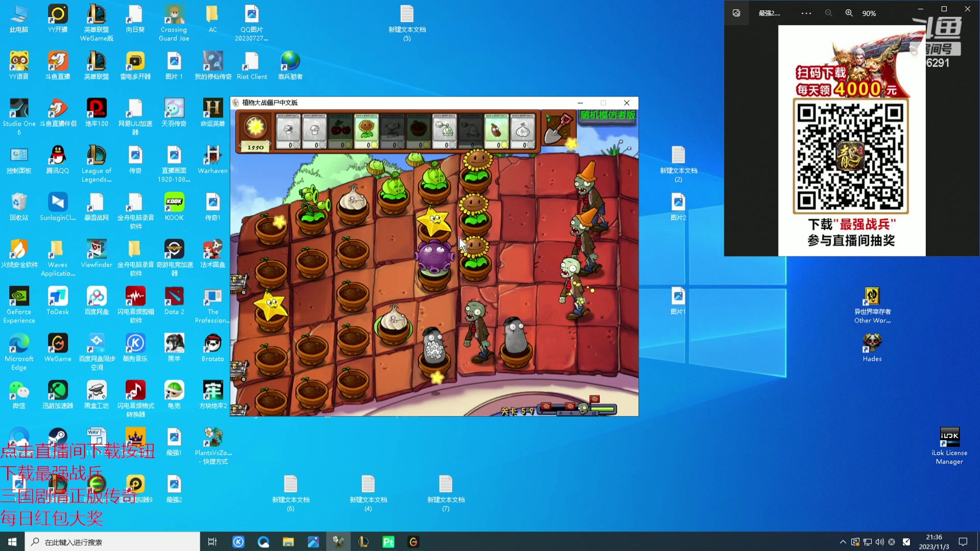Image resolution: width=980 pixels, height=551 pixels.
Task: Open the photo viewer three-dots menu
Action: click(806, 13)
